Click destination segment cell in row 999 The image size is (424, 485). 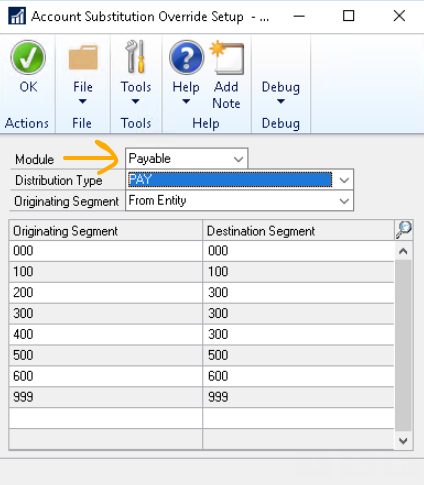[298, 397]
